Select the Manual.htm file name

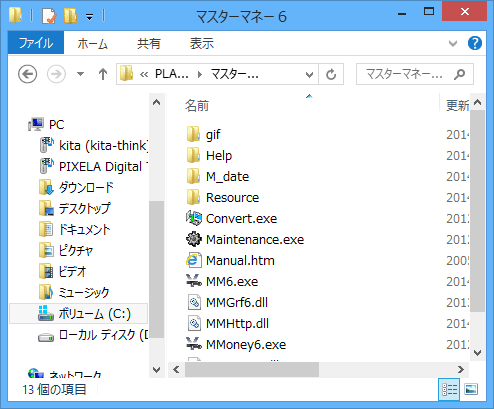[240, 261]
